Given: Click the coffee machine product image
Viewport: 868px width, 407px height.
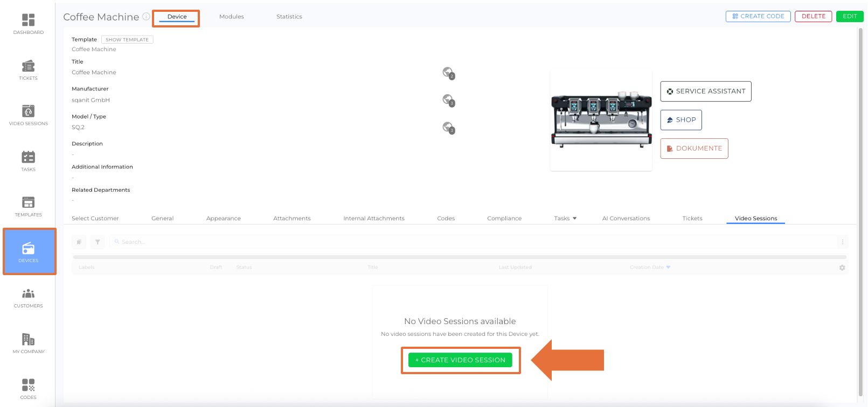Looking at the screenshot, I should pos(601,120).
